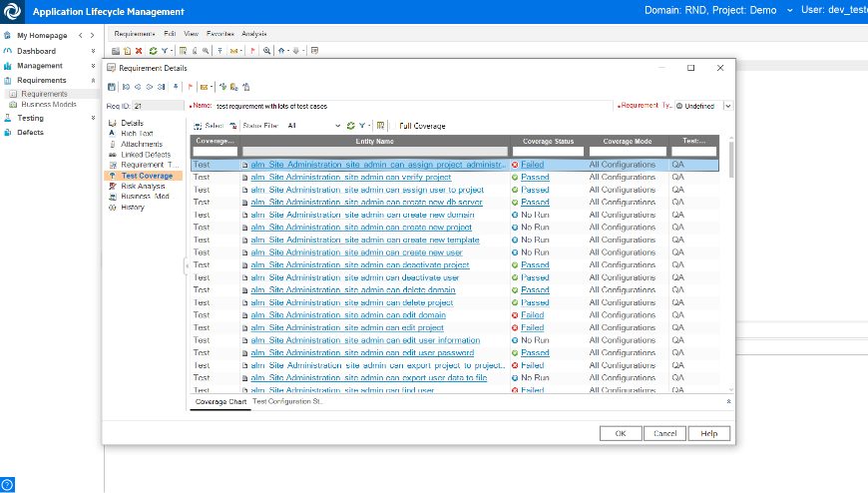
Task: Click the red delete X icon in main toolbar
Action: [139, 50]
